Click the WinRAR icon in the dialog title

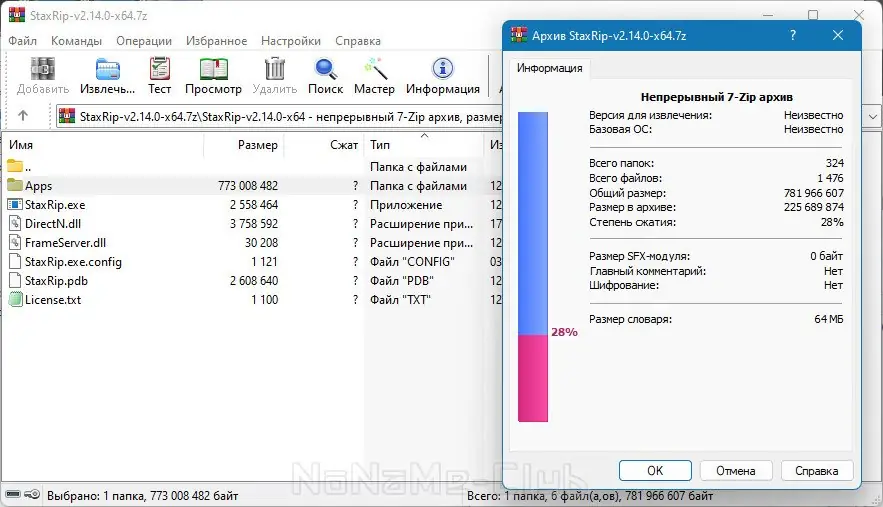click(519, 35)
